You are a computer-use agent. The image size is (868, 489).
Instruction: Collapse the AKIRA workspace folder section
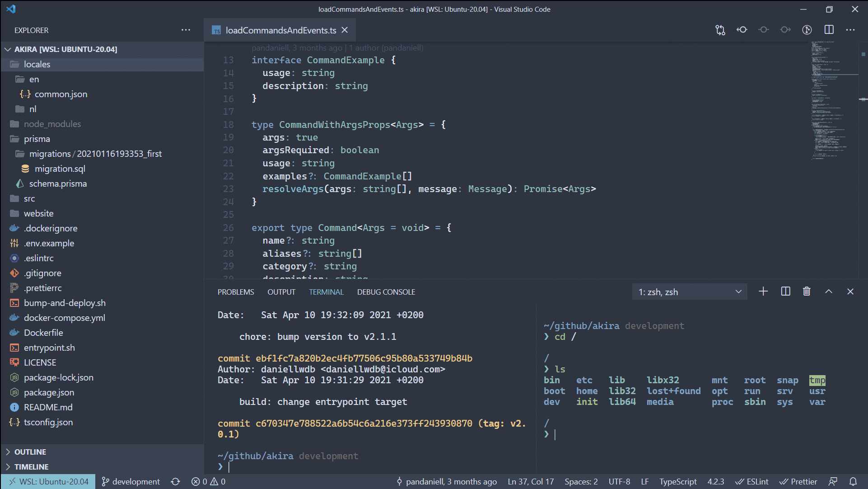point(102,49)
